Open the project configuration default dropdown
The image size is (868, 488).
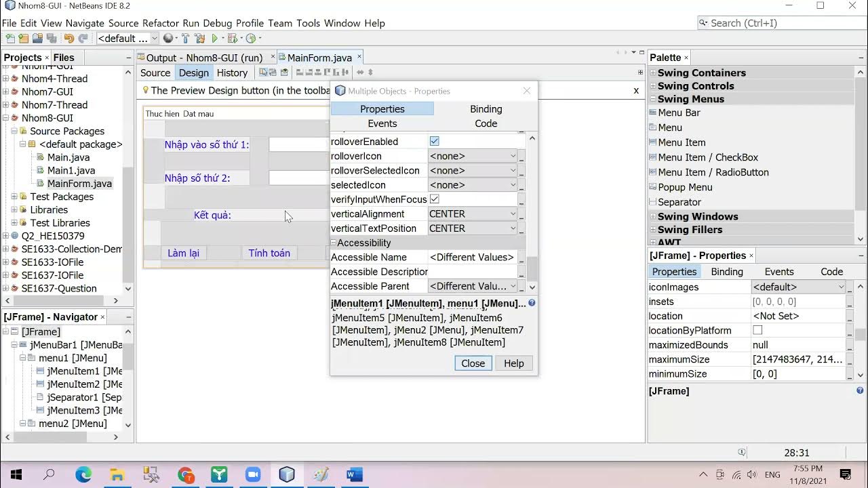[x=127, y=39]
